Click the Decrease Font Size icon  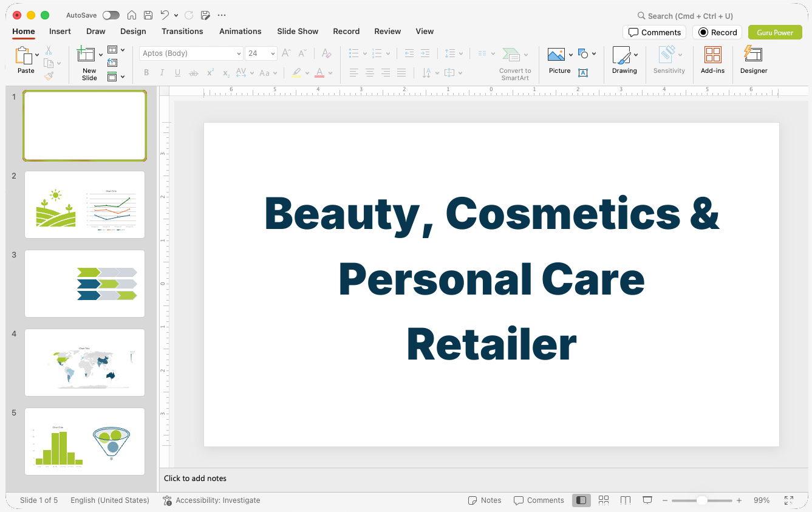[303, 53]
